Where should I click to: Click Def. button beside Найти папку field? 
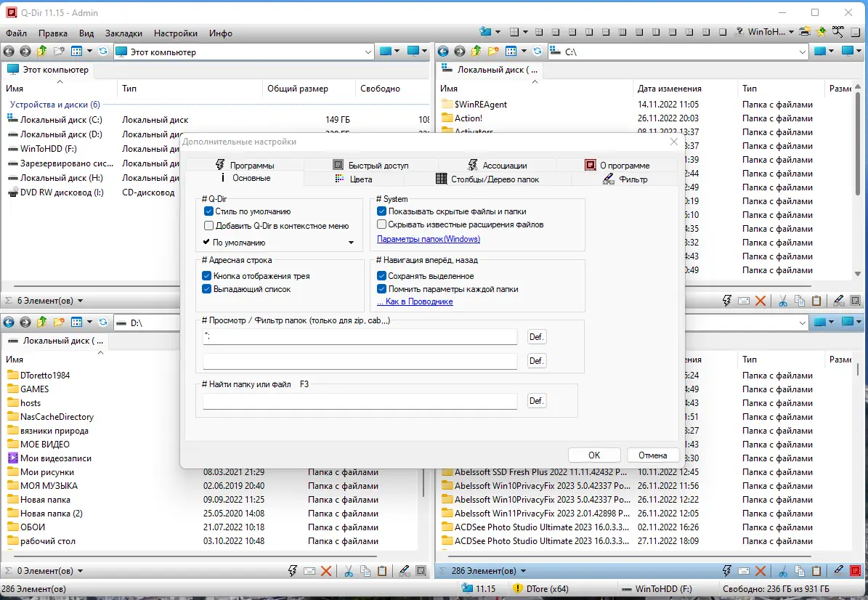pyautogui.click(x=536, y=401)
